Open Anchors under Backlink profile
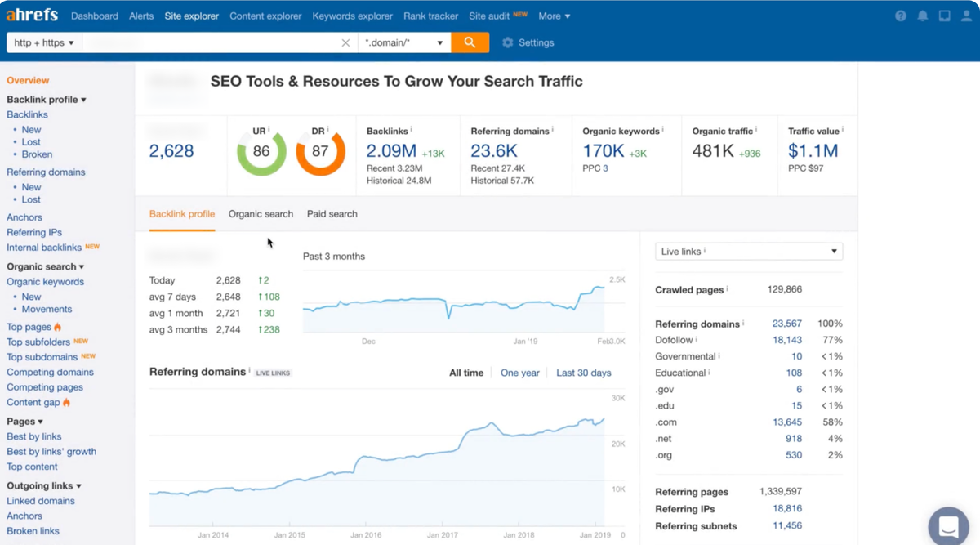980x545 pixels. point(24,217)
